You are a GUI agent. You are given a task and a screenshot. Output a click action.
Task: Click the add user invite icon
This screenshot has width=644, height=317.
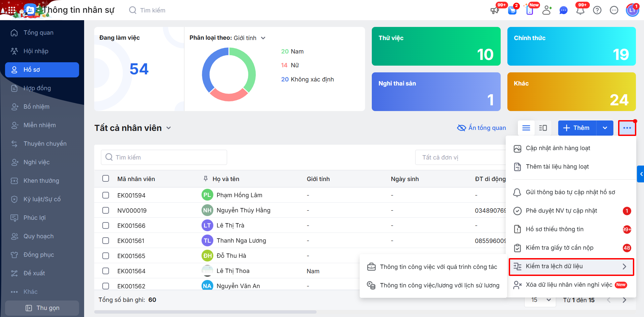pyautogui.click(x=547, y=10)
